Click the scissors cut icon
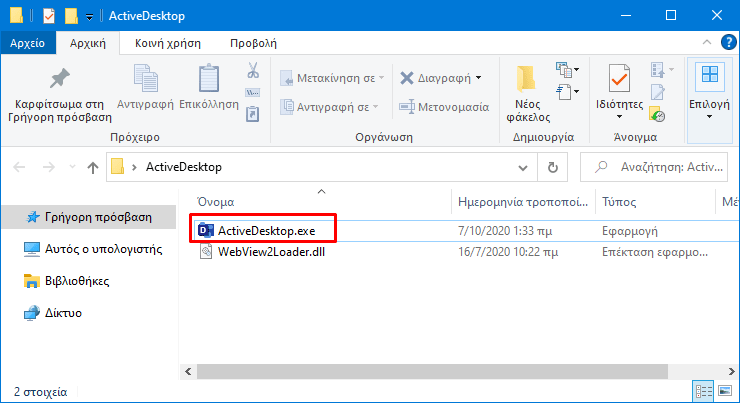 253,70
